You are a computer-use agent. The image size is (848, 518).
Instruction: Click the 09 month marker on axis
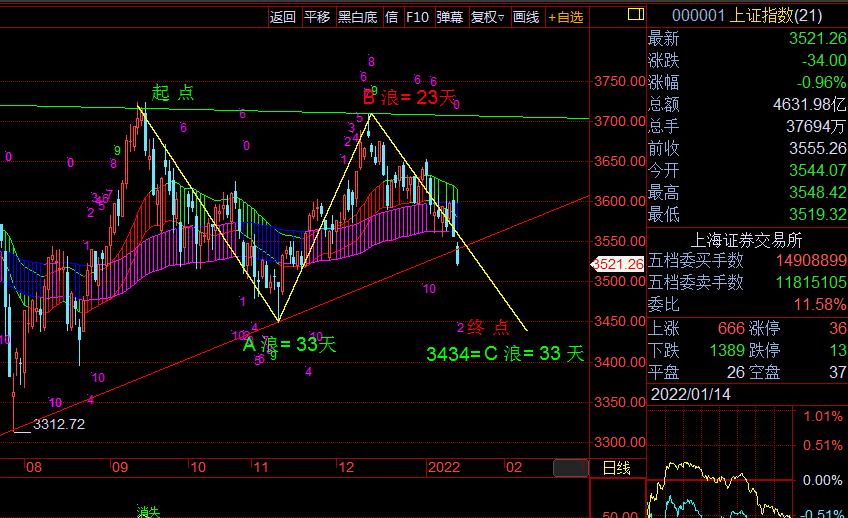click(120, 467)
